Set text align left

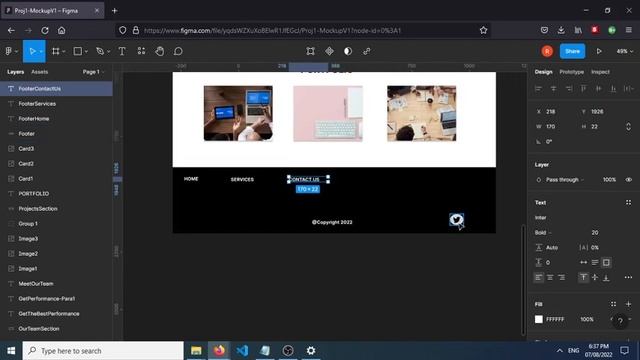click(539, 278)
